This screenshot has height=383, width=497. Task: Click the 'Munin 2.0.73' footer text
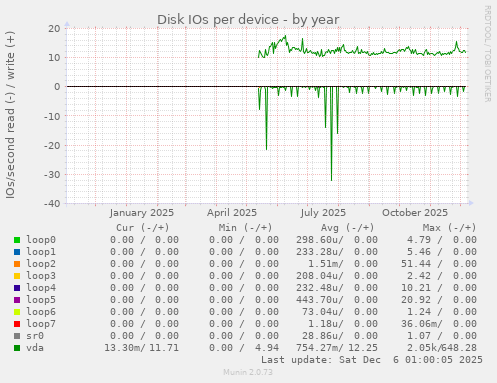[248, 372]
